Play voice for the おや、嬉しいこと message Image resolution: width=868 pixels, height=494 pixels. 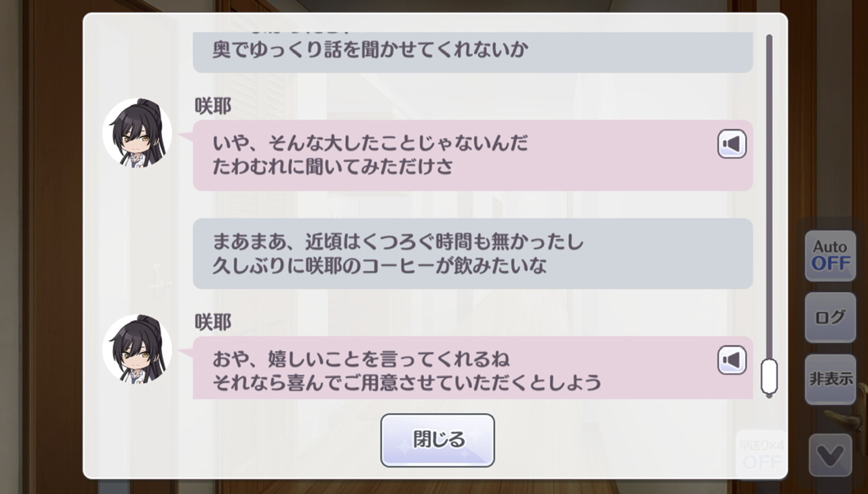point(732,360)
